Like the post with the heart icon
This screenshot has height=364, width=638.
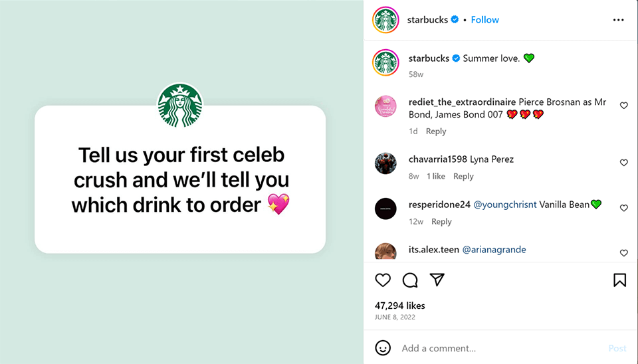click(x=383, y=280)
